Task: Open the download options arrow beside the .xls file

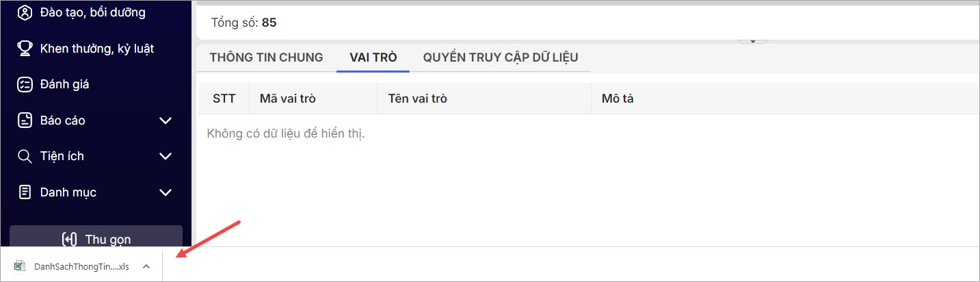Action: tap(146, 266)
